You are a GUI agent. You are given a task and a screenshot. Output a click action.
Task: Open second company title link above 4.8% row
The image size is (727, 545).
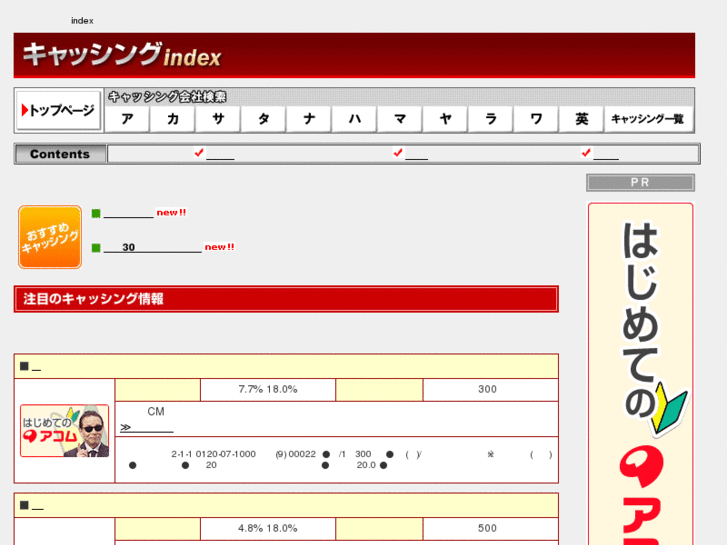click(x=38, y=507)
